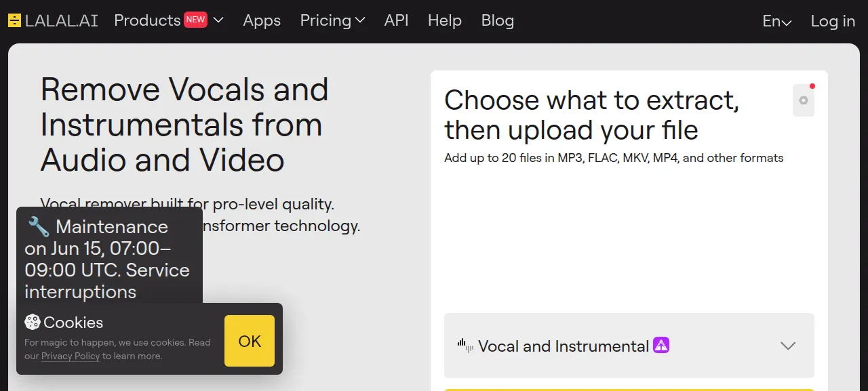The width and height of the screenshot is (868, 391).
Task: Click the wrench icon in Maintenance notice
Action: point(39,226)
